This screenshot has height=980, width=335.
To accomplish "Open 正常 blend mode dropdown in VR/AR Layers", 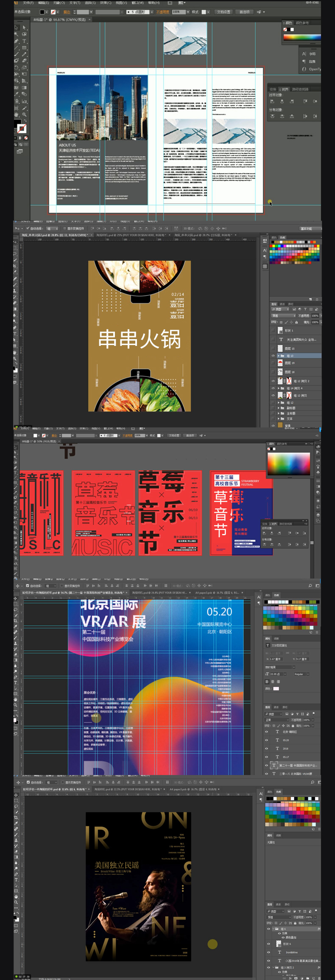I will pyautogui.click(x=276, y=720).
